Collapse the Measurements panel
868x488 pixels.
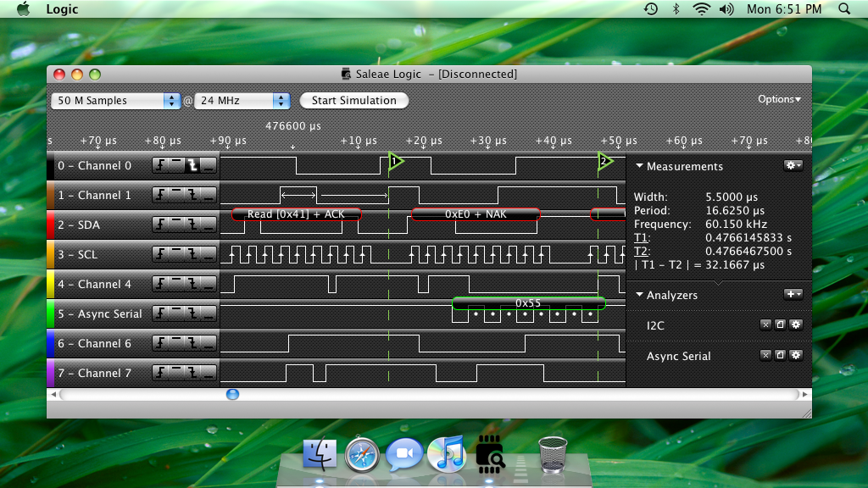(640, 167)
